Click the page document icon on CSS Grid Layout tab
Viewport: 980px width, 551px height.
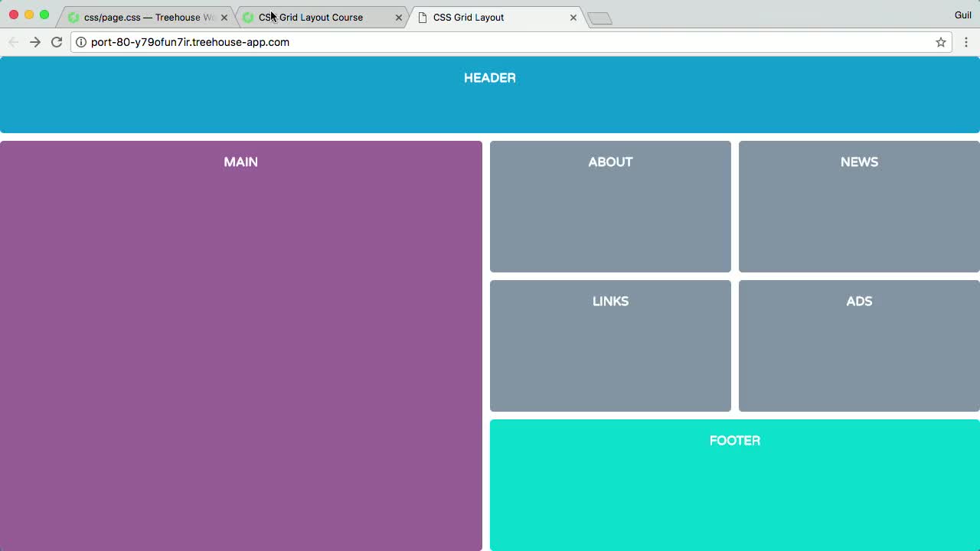[423, 17]
